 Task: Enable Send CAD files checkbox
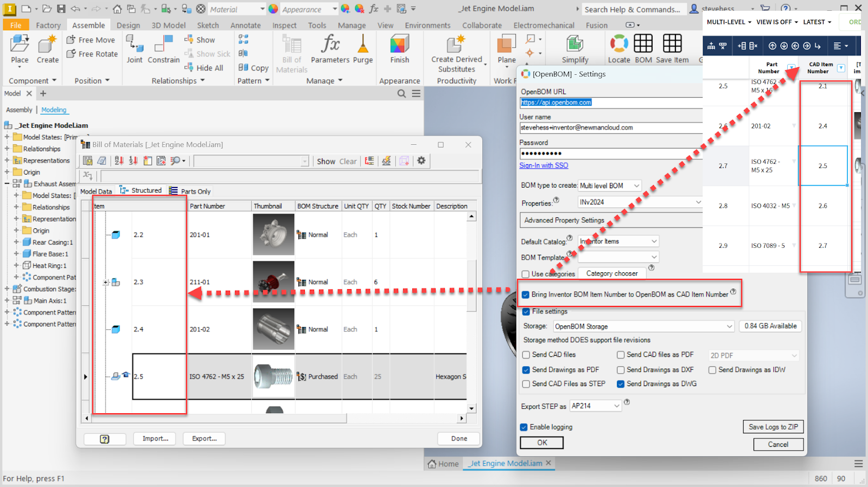[x=526, y=355]
